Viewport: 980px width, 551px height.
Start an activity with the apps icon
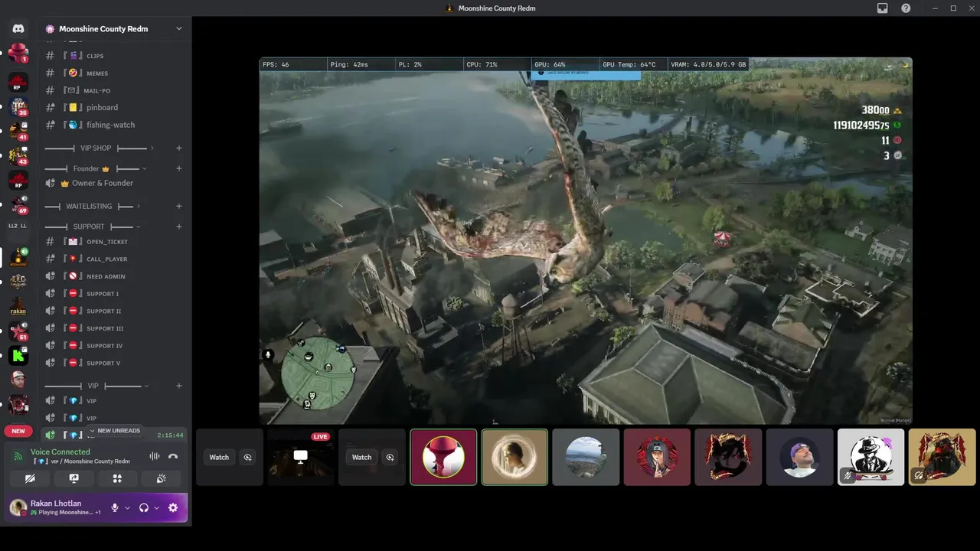[117, 478]
